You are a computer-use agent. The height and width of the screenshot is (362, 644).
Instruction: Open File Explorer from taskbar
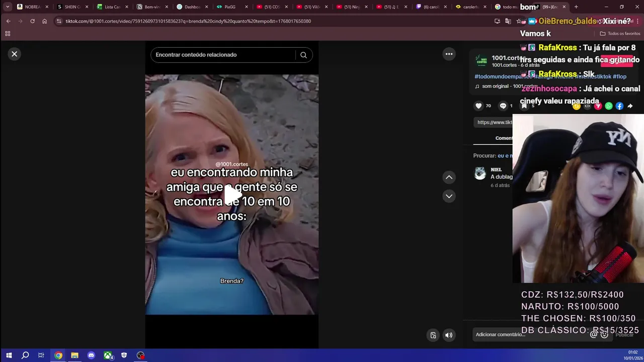tap(74, 355)
